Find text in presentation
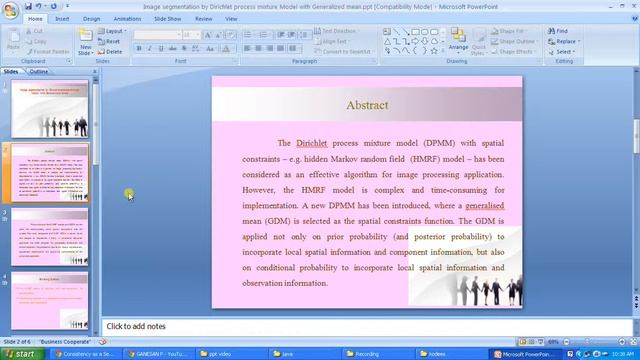 [x=558, y=31]
